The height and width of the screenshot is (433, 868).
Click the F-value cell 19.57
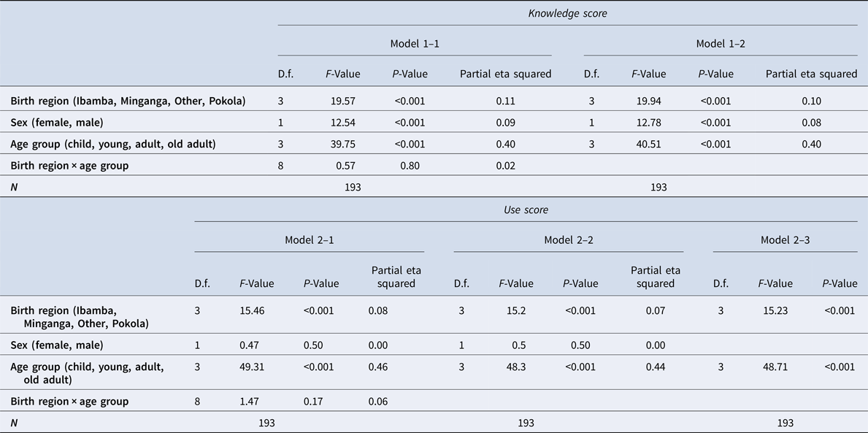[347, 101]
